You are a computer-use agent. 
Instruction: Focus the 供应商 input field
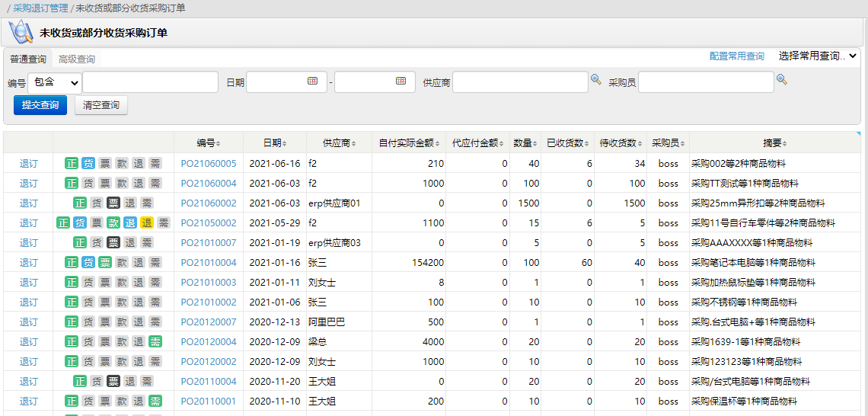[520, 82]
